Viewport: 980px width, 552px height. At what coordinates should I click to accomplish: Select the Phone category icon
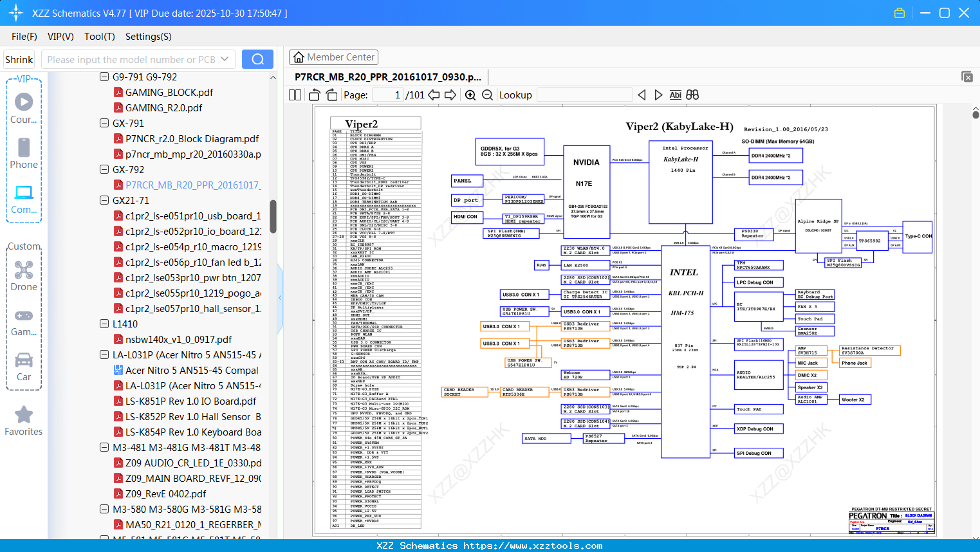(24, 153)
